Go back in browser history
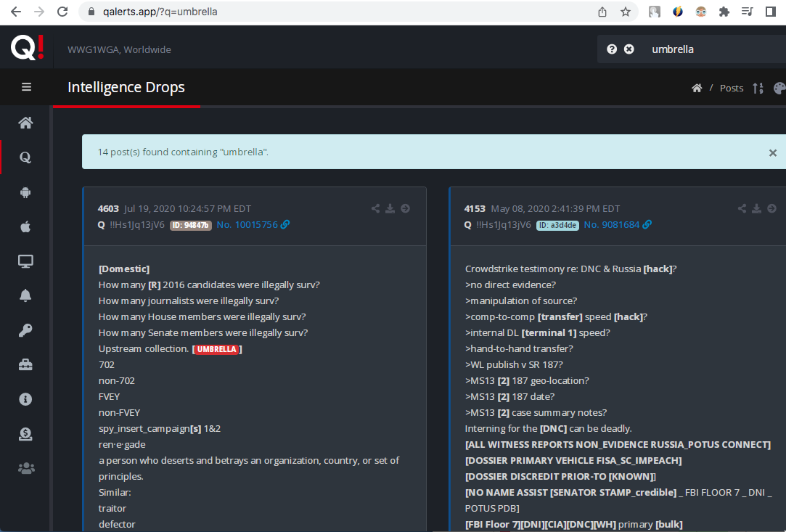 tap(15, 12)
